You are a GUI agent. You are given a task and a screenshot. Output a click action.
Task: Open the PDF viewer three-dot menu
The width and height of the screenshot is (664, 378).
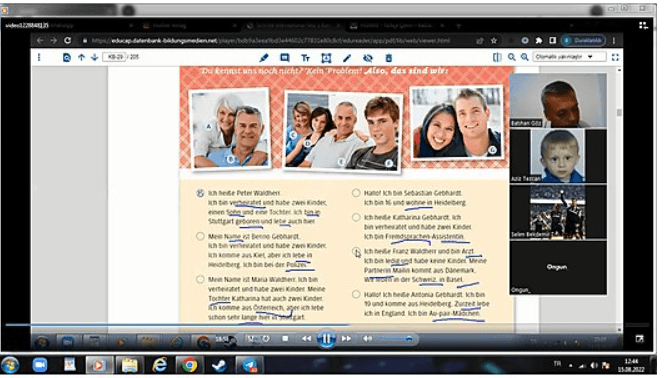coord(39,57)
